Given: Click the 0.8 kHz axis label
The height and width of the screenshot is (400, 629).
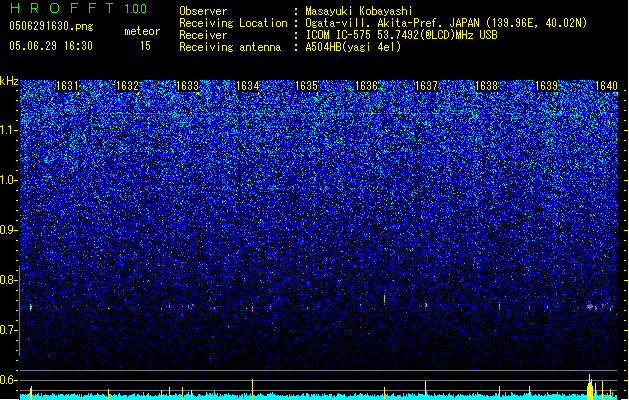Looking at the screenshot, I should [8, 280].
